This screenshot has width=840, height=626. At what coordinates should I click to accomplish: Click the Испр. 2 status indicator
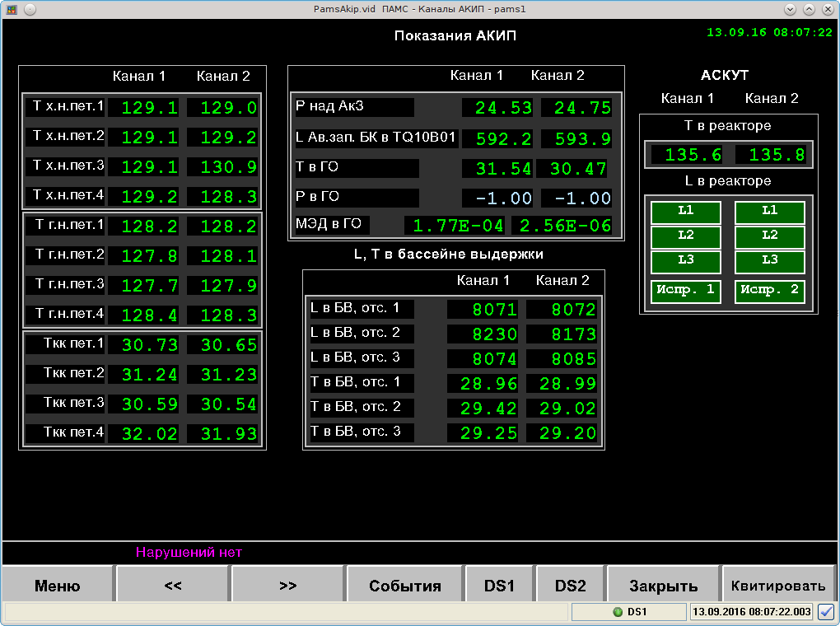pos(769,292)
